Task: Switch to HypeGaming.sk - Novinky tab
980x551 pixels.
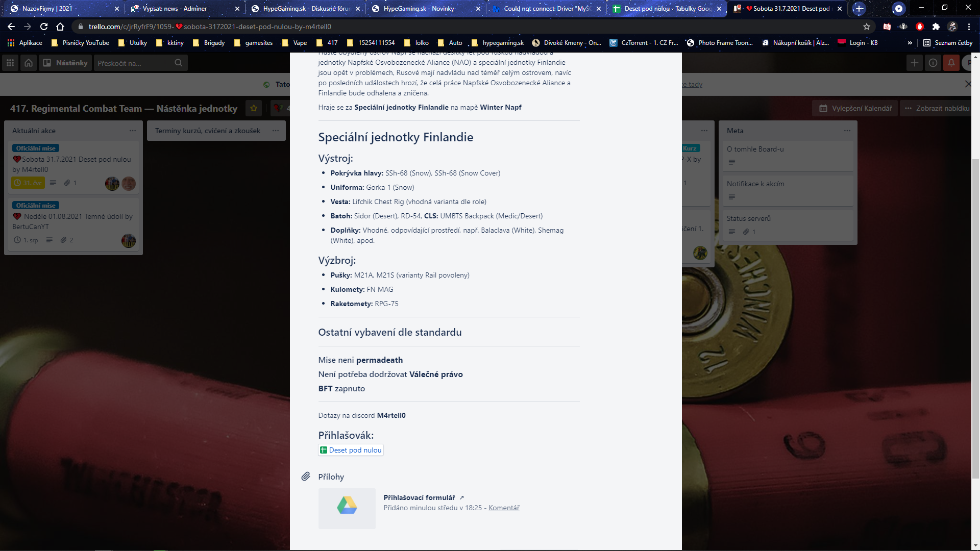Action: pyautogui.click(x=419, y=9)
